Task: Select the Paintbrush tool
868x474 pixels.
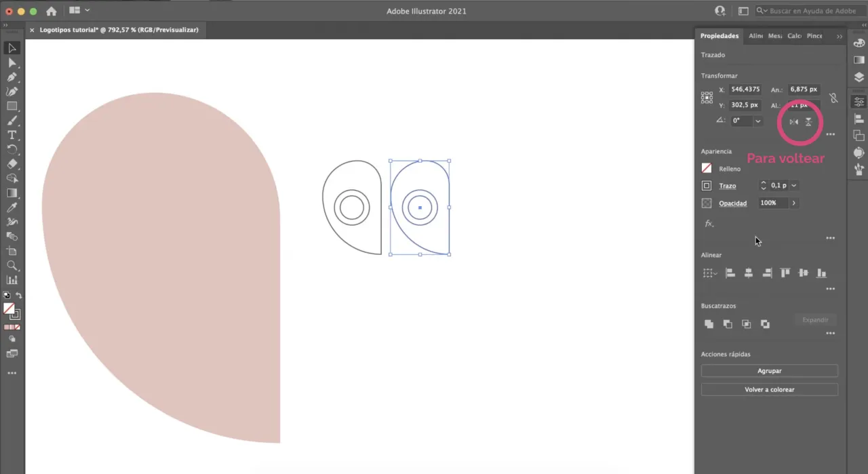Action: coord(12,121)
